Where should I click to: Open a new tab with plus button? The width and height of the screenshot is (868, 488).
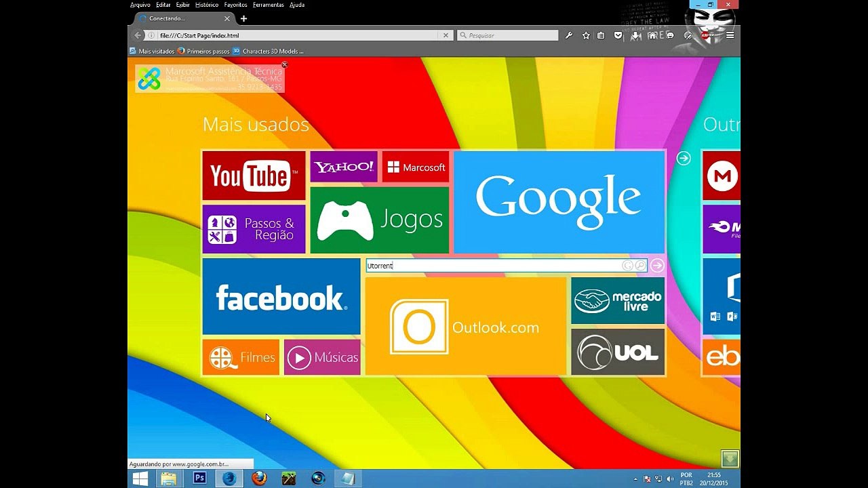click(243, 18)
